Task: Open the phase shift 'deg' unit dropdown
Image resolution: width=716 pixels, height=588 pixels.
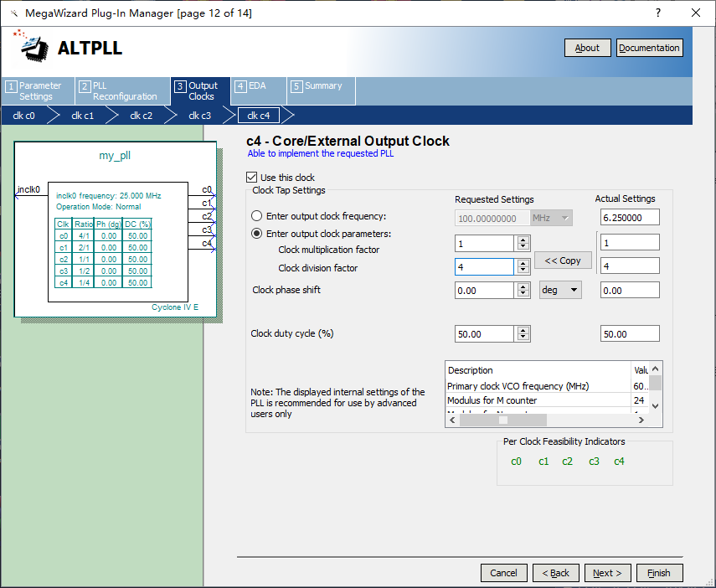Action: (x=560, y=290)
